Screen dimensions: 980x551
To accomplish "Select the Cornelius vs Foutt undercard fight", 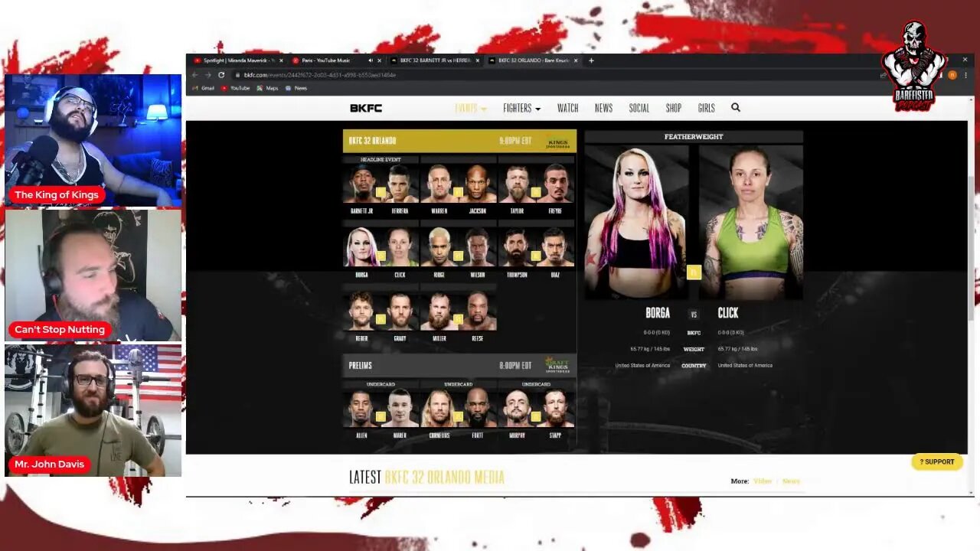I will [x=459, y=410].
